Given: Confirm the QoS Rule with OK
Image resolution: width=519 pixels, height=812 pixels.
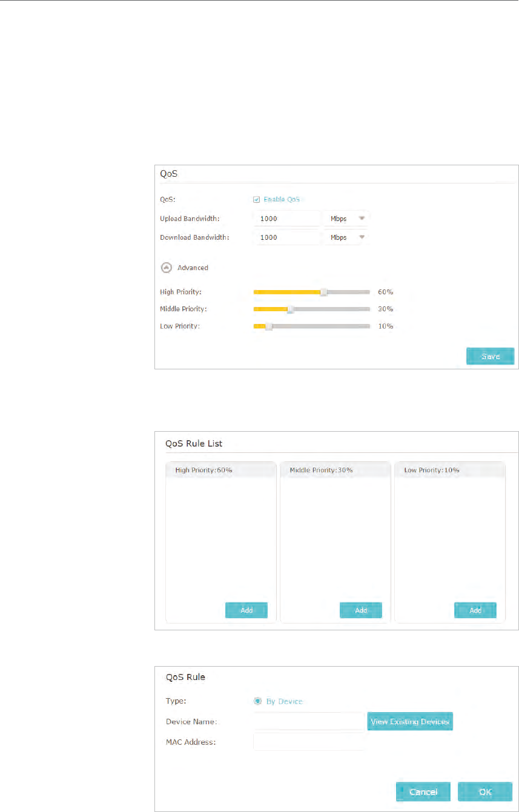Looking at the screenshot, I should tap(486, 791).
